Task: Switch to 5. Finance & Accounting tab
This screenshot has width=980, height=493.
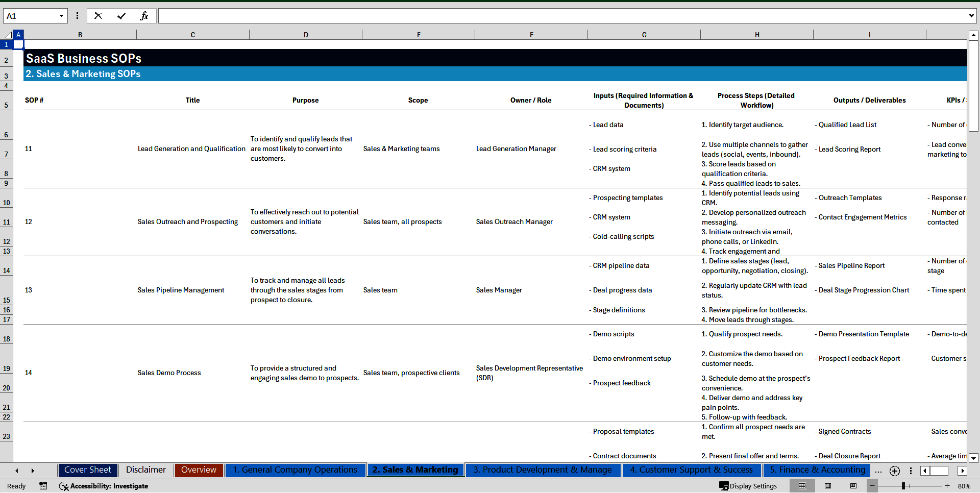Action: [x=817, y=470]
